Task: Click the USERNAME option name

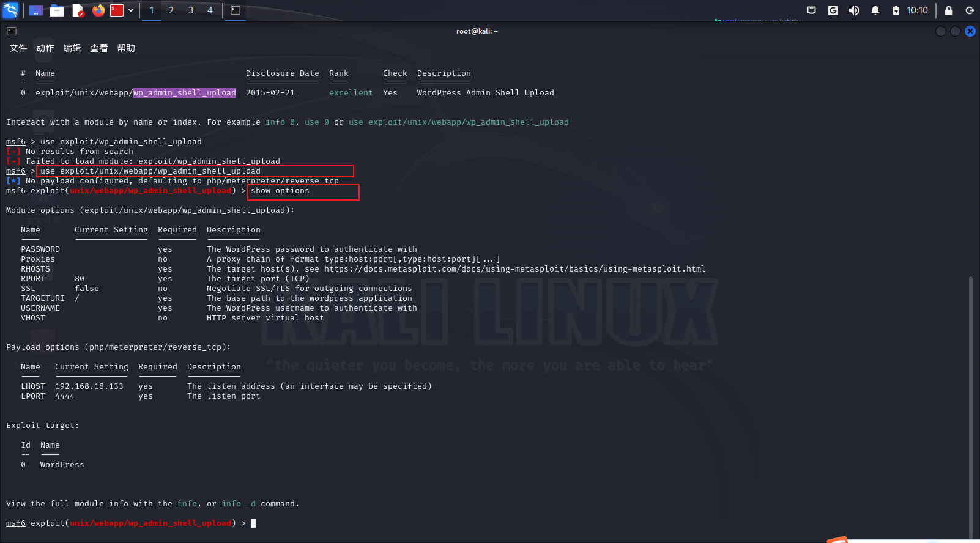Action: [x=40, y=308]
